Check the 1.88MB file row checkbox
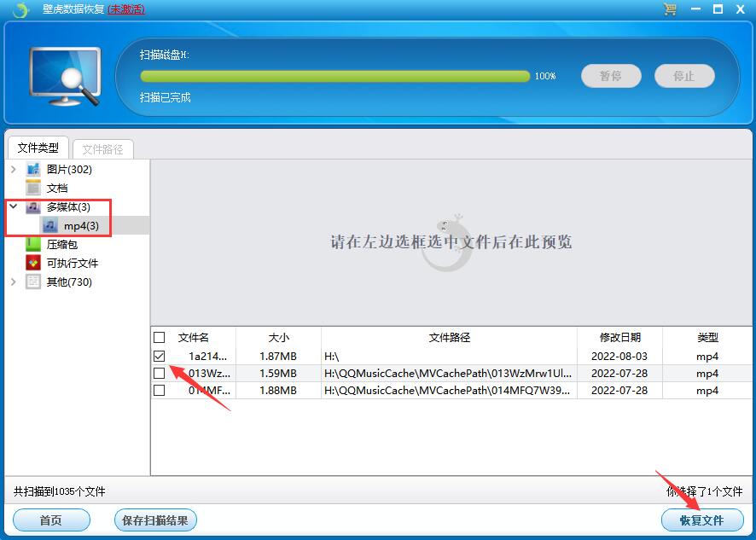 pyautogui.click(x=159, y=390)
